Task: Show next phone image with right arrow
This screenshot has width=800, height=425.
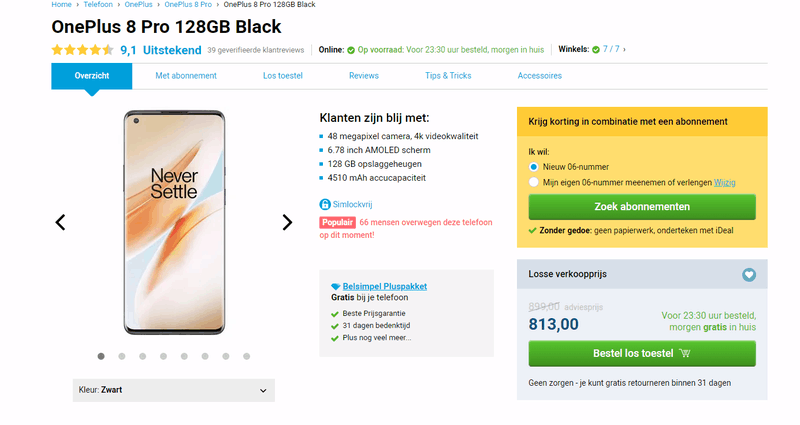Action: [x=287, y=222]
